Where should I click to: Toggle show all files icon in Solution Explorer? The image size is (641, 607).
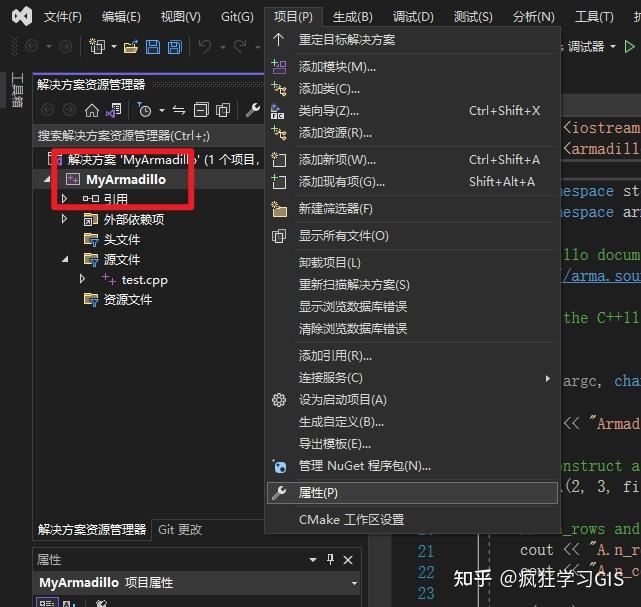pyautogui.click(x=223, y=110)
